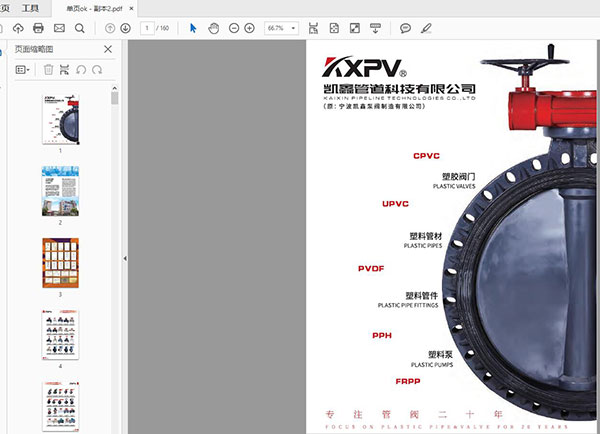Screen dimensions: 600x434
Task: Select the highlighter pen tool
Action: tap(426, 28)
